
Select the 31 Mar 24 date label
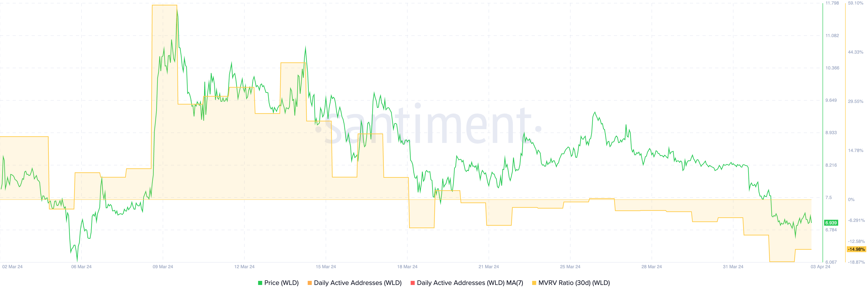pyautogui.click(x=733, y=267)
